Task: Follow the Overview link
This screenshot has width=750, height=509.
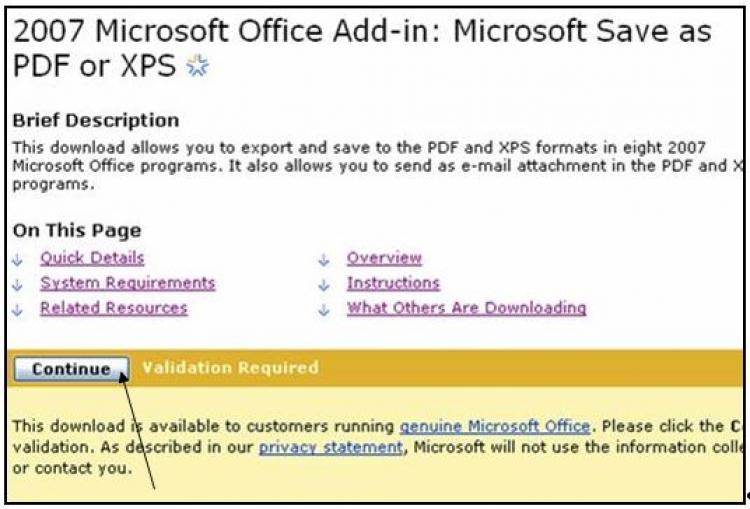Action: click(384, 258)
